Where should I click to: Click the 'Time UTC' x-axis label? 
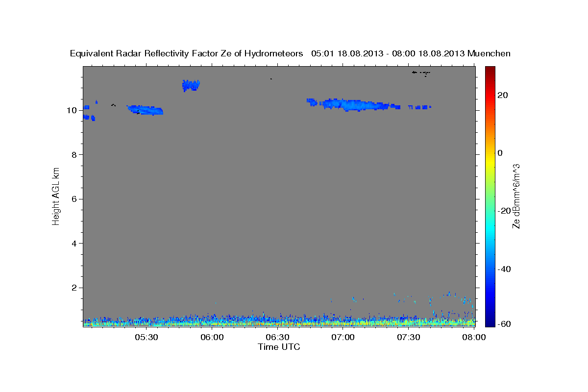[279, 347]
